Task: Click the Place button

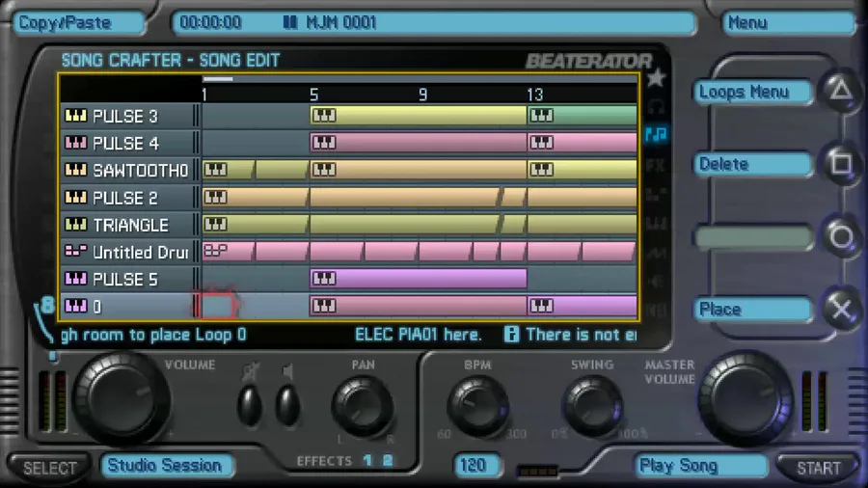Action: [x=753, y=310]
